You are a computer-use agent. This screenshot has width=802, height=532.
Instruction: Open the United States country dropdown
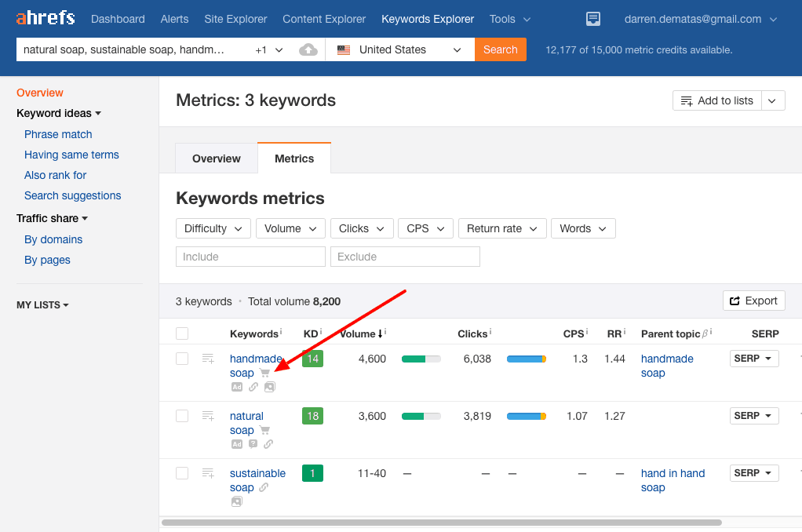point(399,49)
